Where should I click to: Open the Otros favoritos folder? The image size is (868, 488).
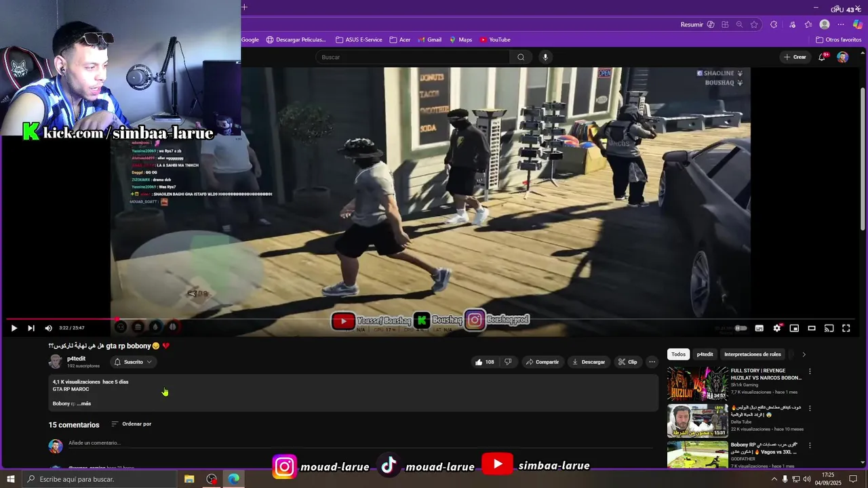pos(838,40)
